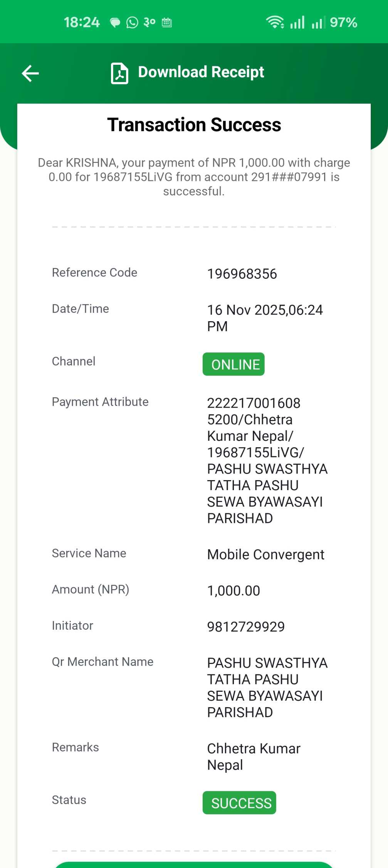Tap the 97% battery indicator

pyautogui.click(x=344, y=22)
